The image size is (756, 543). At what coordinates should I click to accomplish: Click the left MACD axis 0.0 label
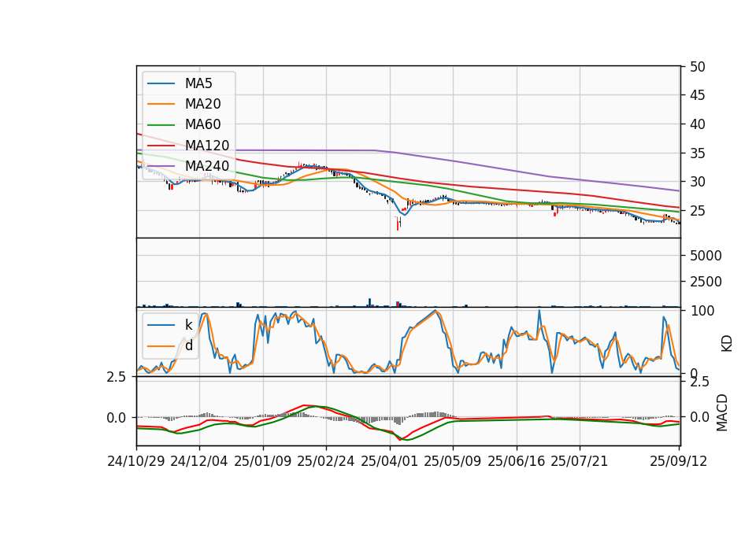coord(117,418)
